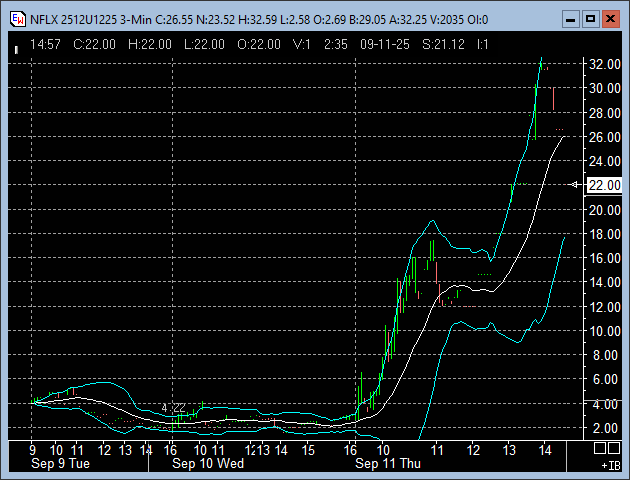Click the 28.00 price axis label
Image resolution: width=630 pixels, height=480 pixels.
tap(604, 113)
